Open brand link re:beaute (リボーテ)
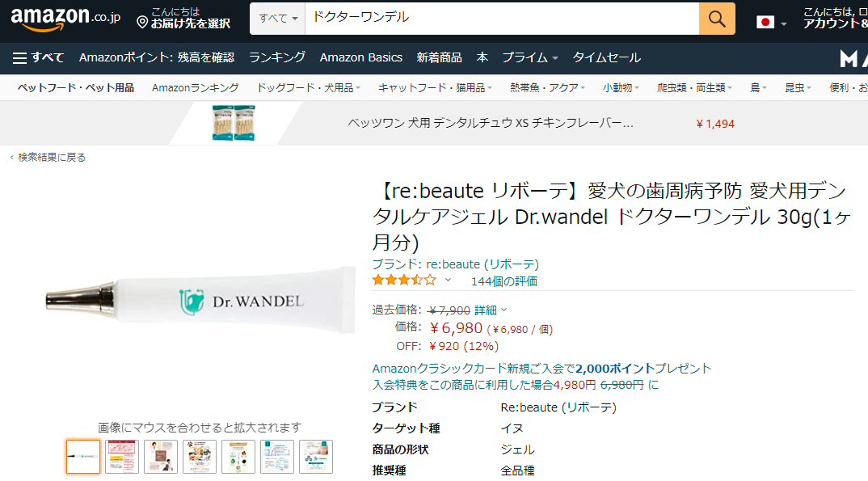The width and height of the screenshot is (868, 481). pos(456,264)
